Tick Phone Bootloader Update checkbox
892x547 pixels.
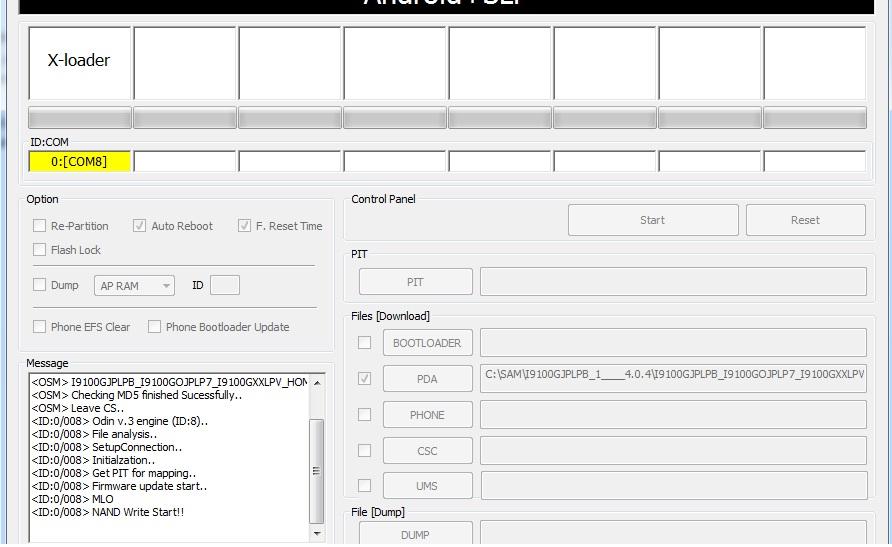(x=154, y=326)
